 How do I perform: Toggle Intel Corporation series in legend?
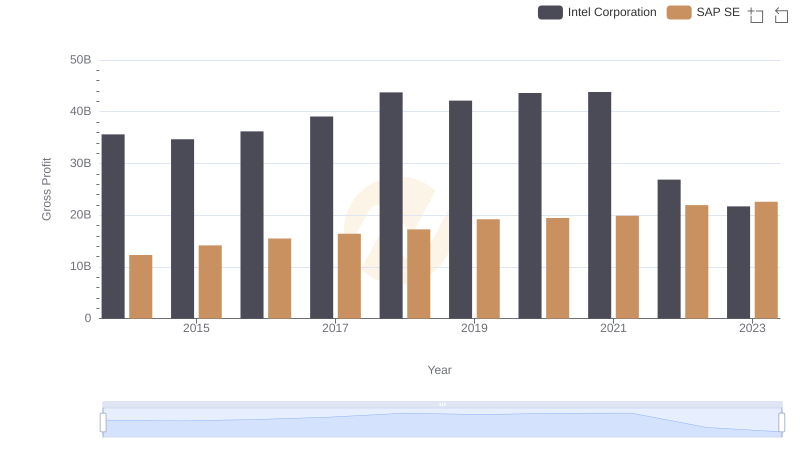[597, 12]
